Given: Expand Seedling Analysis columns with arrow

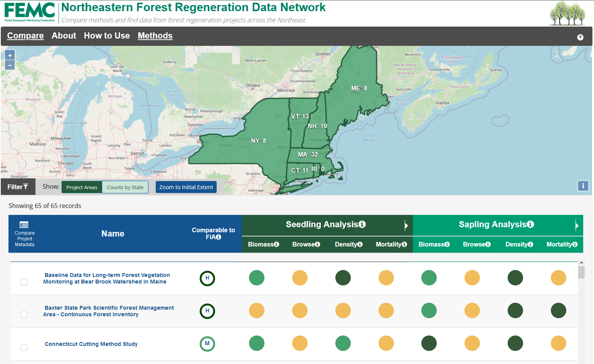Looking at the screenshot, I should [406, 225].
